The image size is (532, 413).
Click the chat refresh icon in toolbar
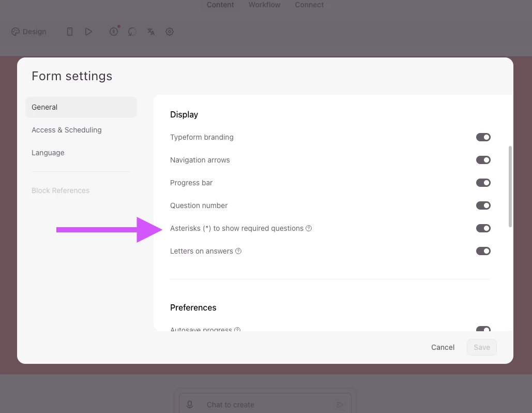[x=132, y=32]
